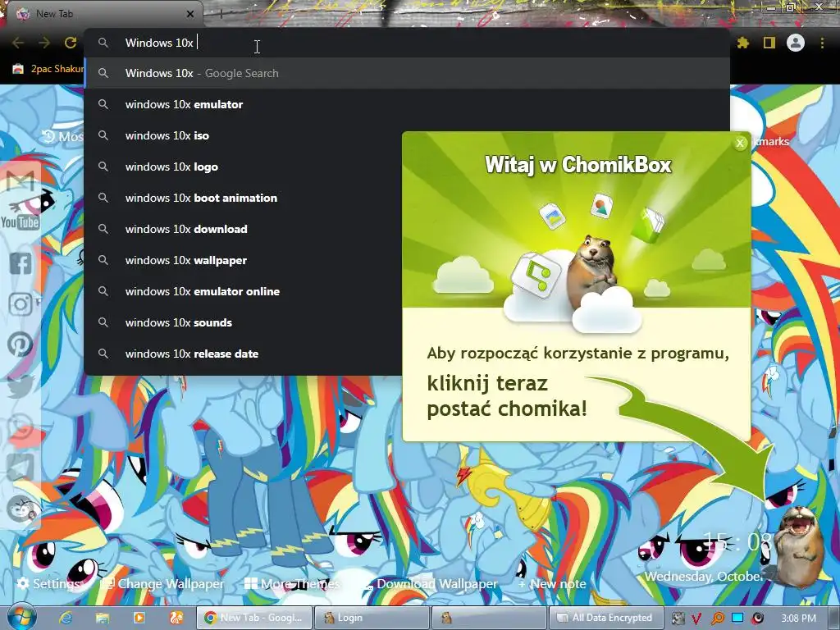
Task: Reload the page with the refresh icon
Action: tap(71, 43)
